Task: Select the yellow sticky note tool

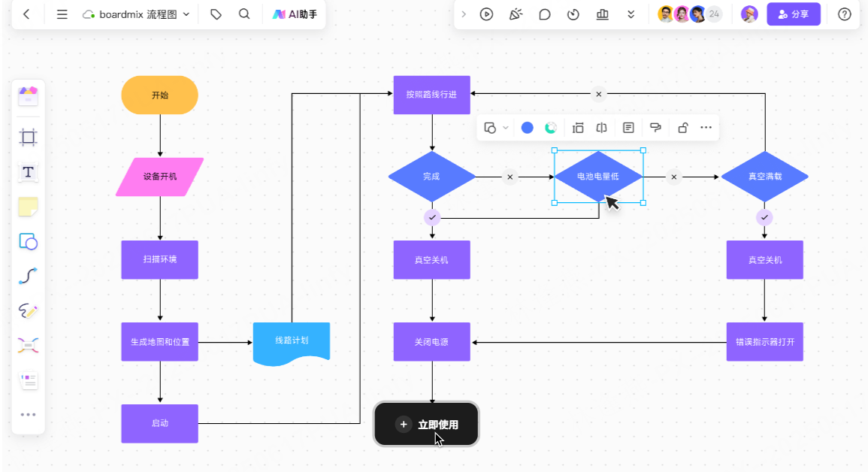Action: point(29,207)
